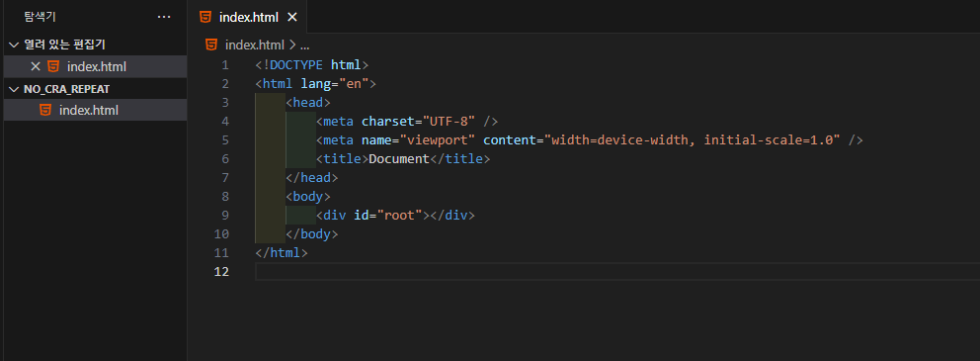This screenshot has height=361, width=980.
Task: Close index.html in the open editors list
Action: 36,66
